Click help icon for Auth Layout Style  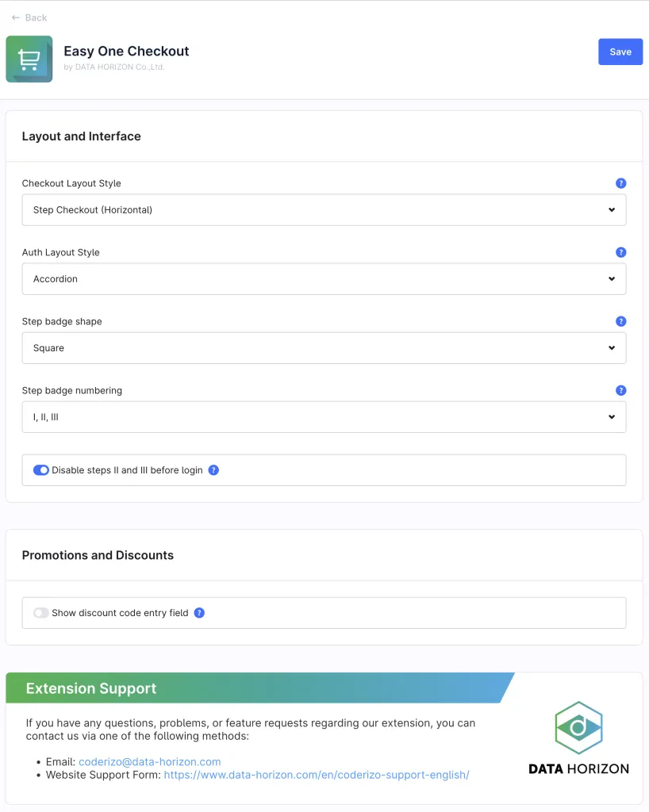(620, 252)
